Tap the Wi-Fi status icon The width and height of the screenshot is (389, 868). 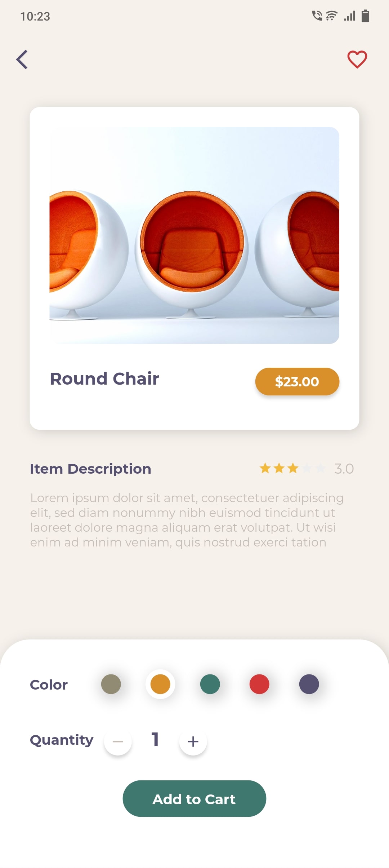coord(332,16)
